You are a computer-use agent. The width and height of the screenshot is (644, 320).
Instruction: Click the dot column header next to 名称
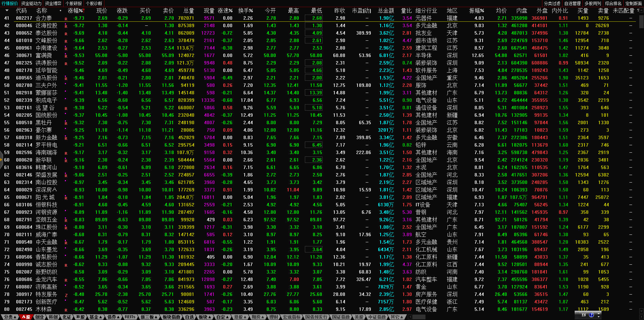click(x=60, y=11)
